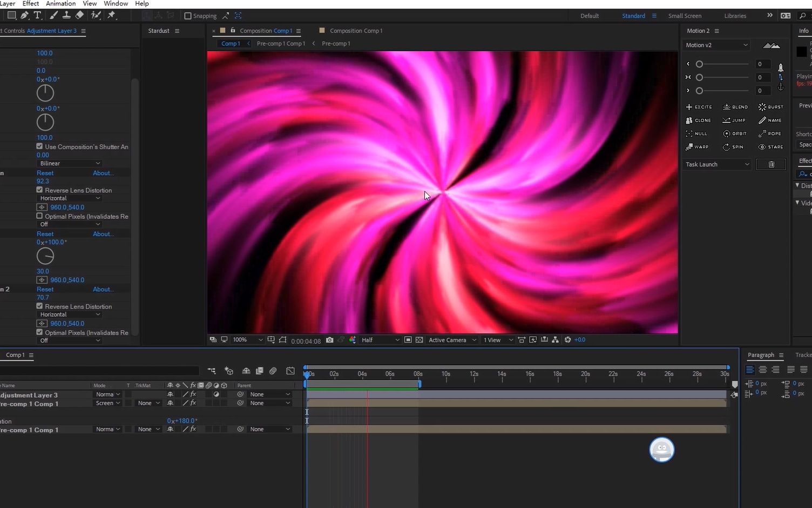Open the Bilinear interpolation dropdown
This screenshot has width=812, height=508.
click(70, 163)
